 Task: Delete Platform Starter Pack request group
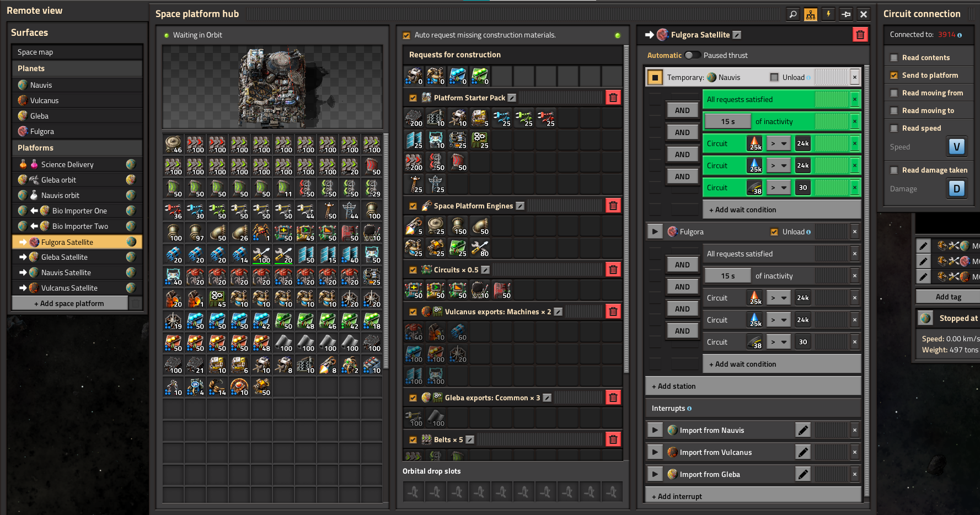(613, 98)
